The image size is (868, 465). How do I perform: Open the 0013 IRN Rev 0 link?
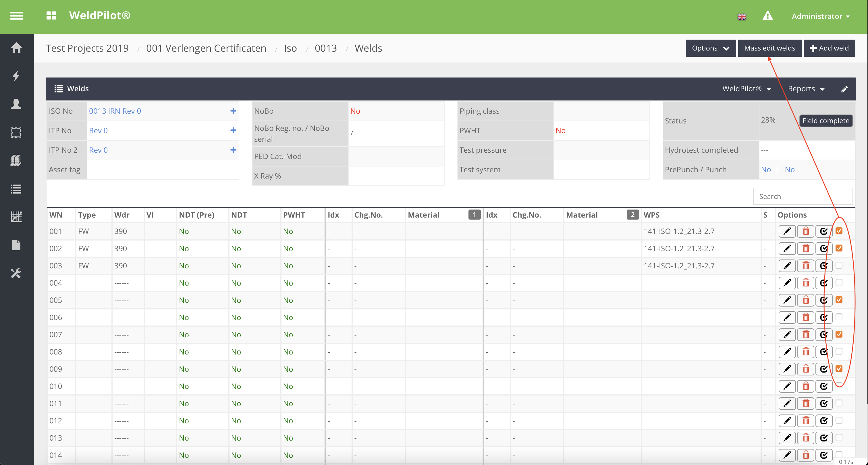click(x=115, y=111)
